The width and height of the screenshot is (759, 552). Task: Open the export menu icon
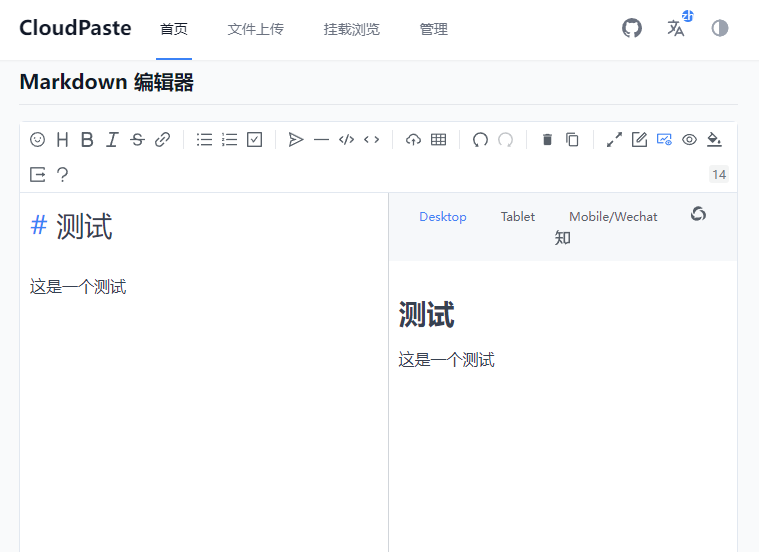[x=38, y=174]
